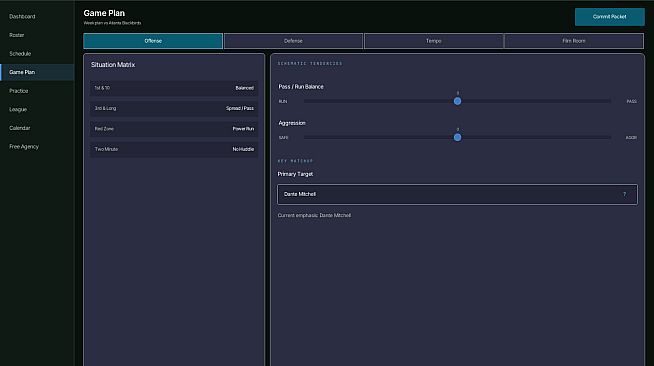Click the Power Run value
The height and width of the screenshot is (366, 654).
click(243, 129)
